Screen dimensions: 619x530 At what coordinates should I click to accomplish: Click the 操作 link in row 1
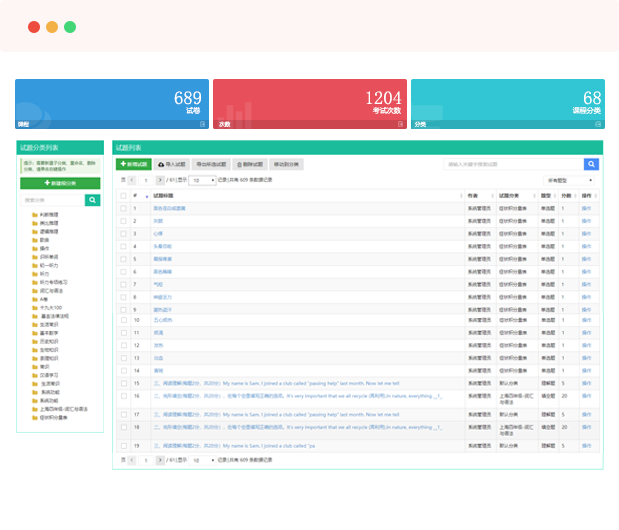pyautogui.click(x=587, y=208)
